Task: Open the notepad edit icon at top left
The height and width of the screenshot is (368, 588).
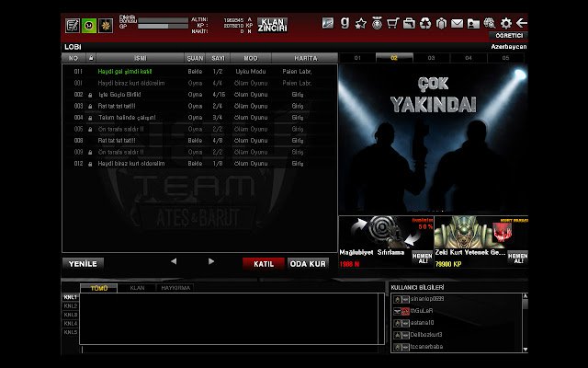Action: point(73,26)
